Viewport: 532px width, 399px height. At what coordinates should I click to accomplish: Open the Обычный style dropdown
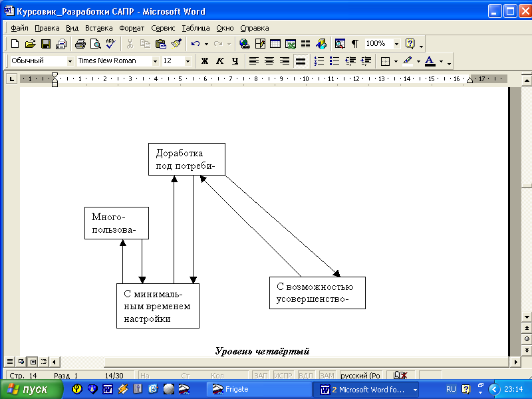70,61
